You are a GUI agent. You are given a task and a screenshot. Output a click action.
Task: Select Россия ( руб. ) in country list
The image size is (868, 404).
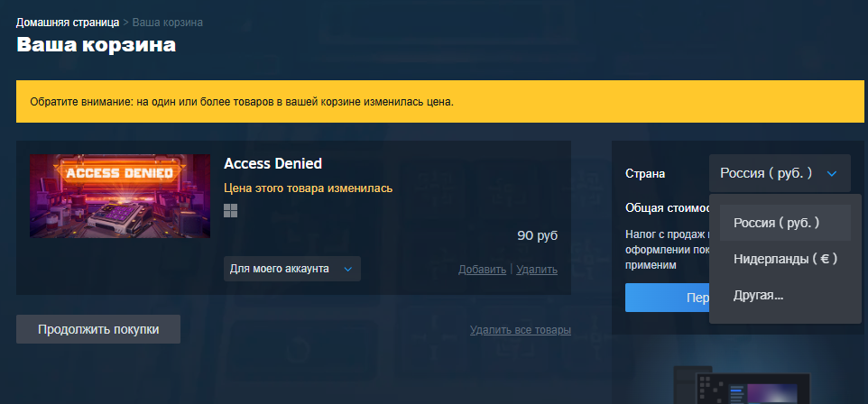[785, 223]
